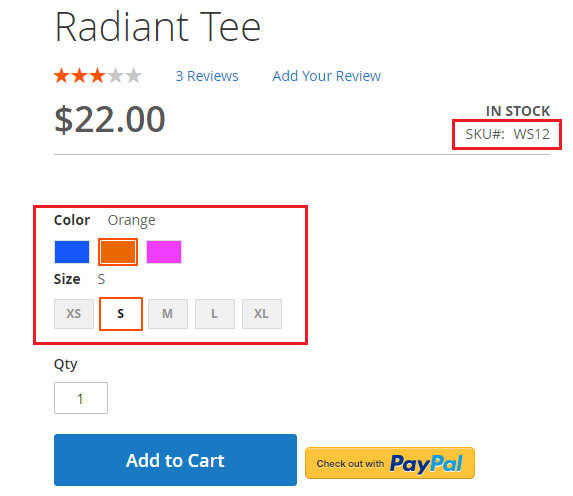Click the IN STOCK status label

[518, 111]
